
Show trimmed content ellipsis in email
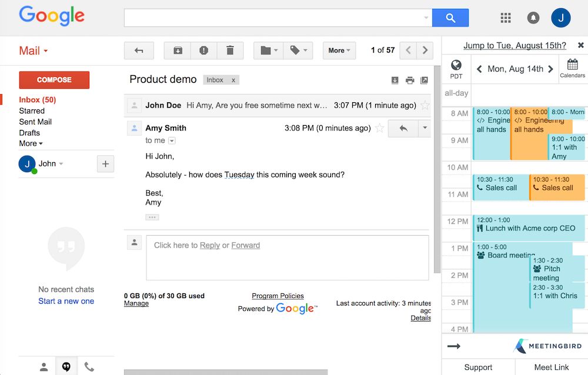(x=152, y=217)
